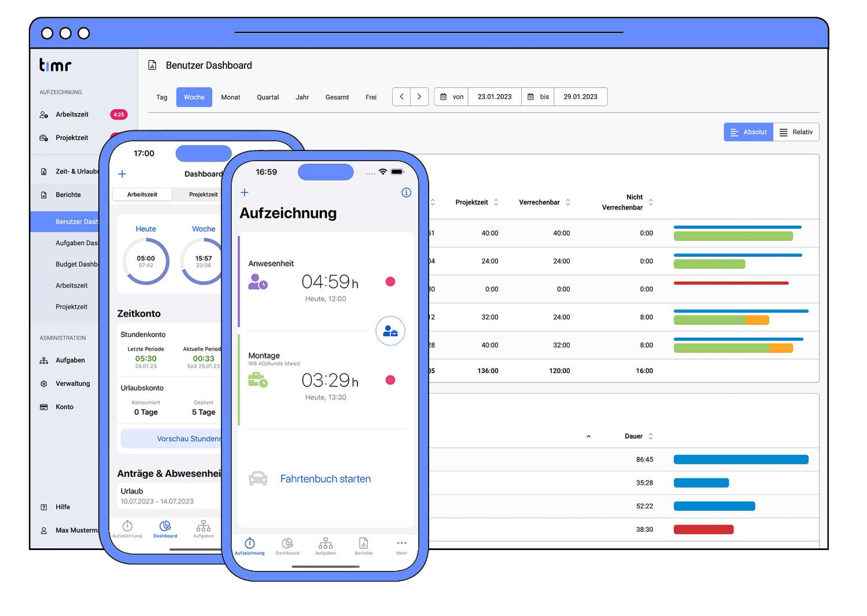Tap the round person-briefcase switch button
This screenshot has height=616, width=867.
[x=390, y=331]
